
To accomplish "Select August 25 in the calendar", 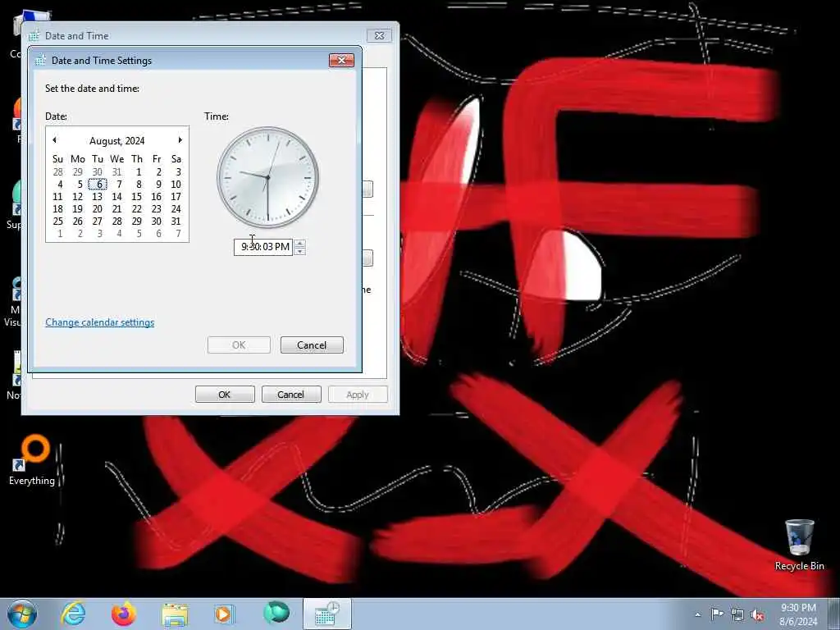I will coord(58,221).
